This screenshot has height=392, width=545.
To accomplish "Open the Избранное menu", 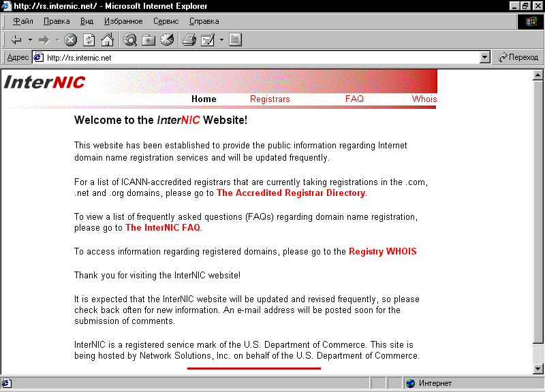I will tap(123, 21).
